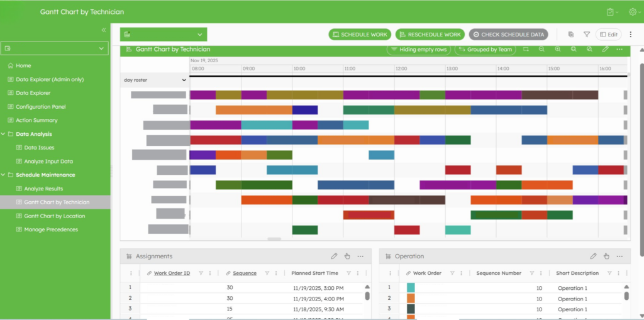
Task: Expand the day roster dropdown
Action: coord(155,80)
